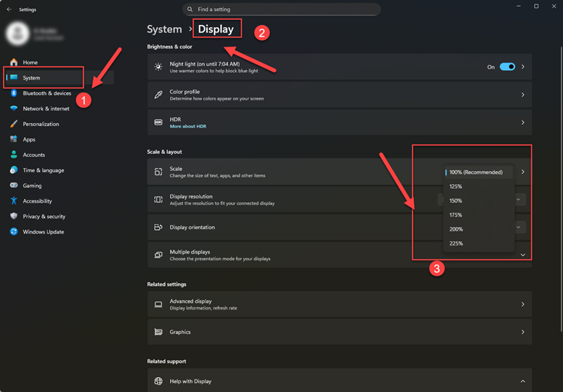Screen dimensions: 563x392
Task: Click the Color profile eyedropper icon
Action: click(158, 95)
